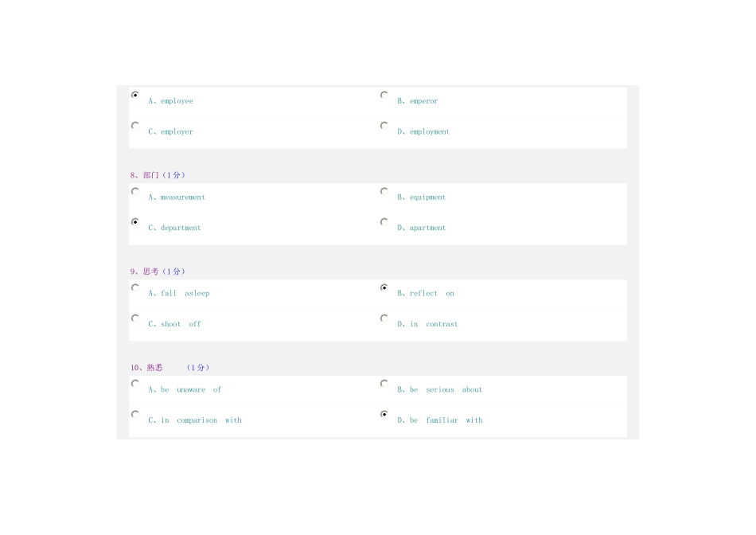The height and width of the screenshot is (535, 756).
Task: Select the C、employer radio option
Action: 135,126
